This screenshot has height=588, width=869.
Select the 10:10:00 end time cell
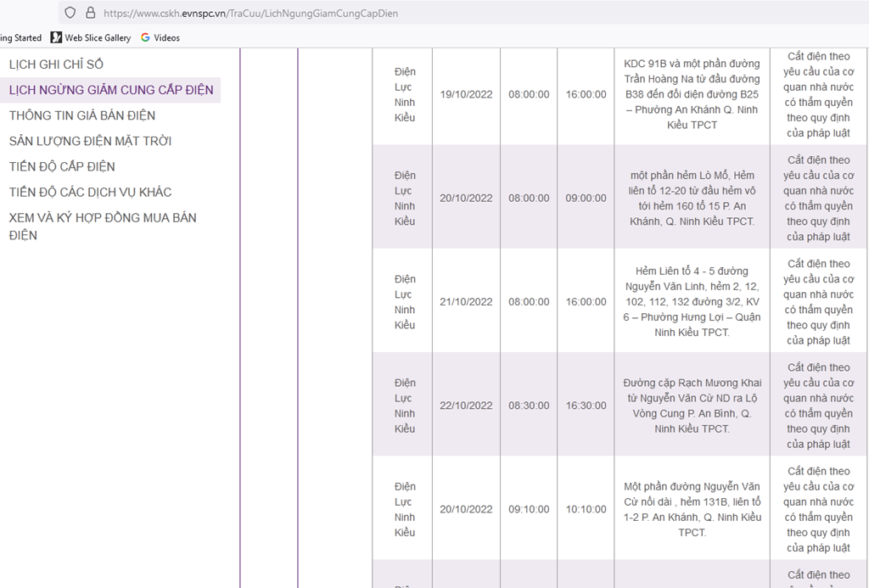click(x=586, y=509)
